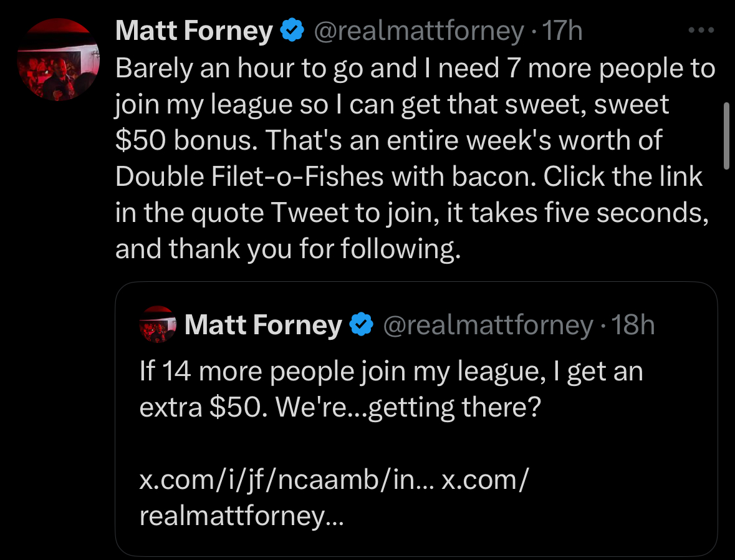Open the 17h timestamp of the tweet
The width and height of the screenshot is (735, 560).
(x=562, y=30)
